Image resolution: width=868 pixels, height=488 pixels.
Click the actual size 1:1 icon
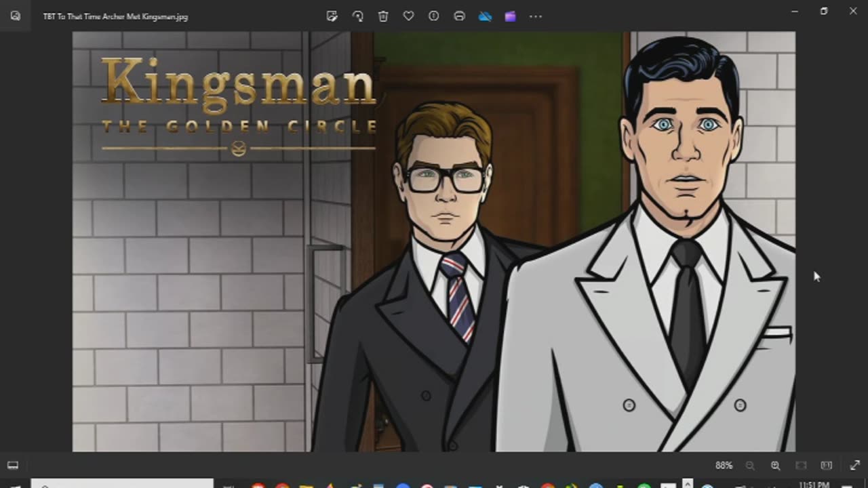pos(826,466)
